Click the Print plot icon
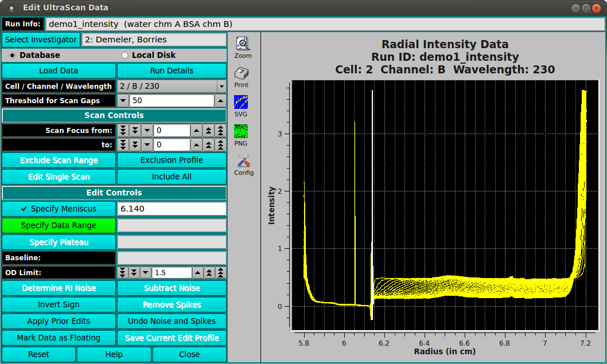The width and height of the screenshot is (607, 364). (x=241, y=73)
